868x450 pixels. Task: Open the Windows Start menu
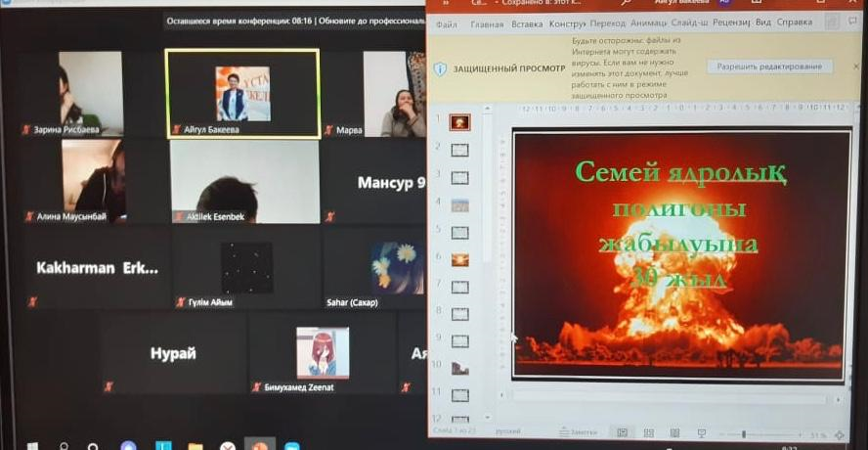31,445
